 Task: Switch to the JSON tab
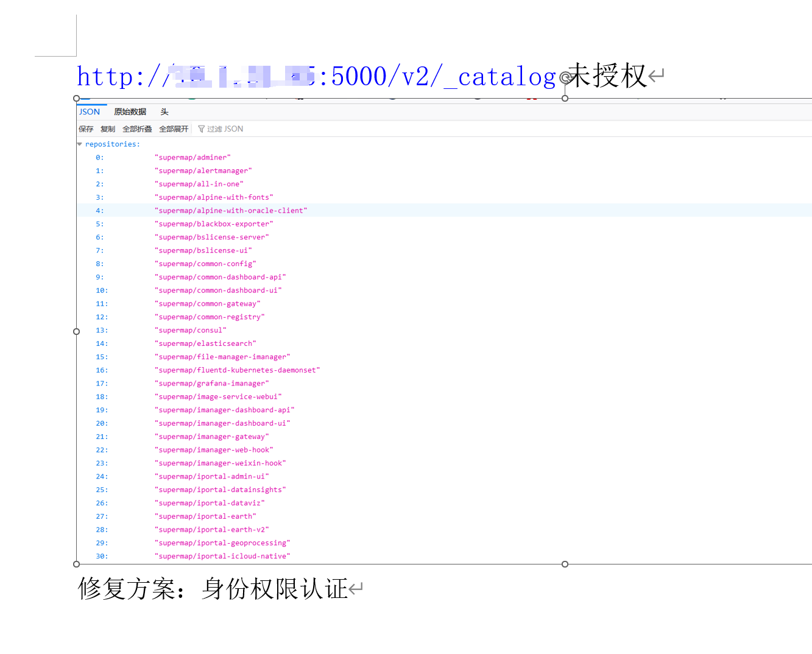tap(90, 112)
